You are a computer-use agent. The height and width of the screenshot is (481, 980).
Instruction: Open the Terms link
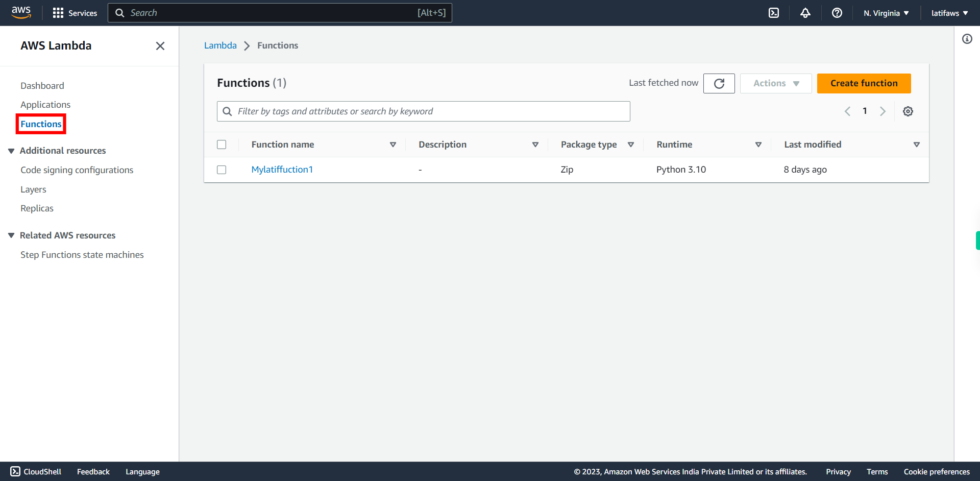877,472
